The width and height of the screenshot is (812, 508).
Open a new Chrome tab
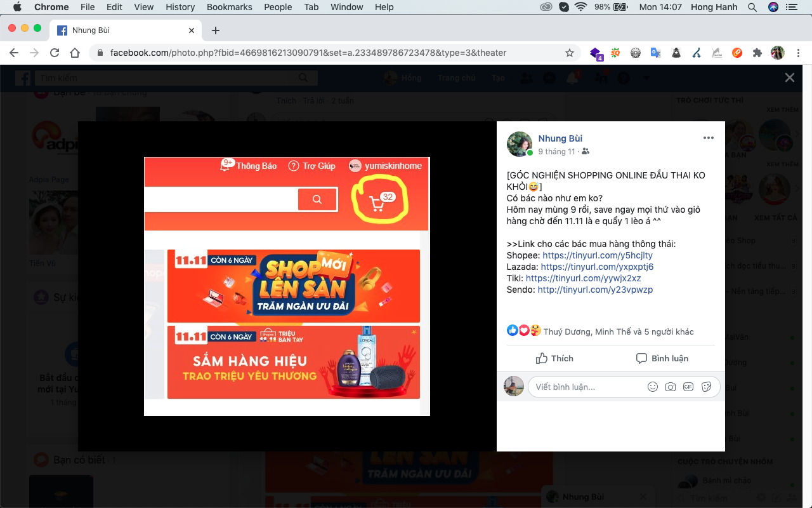(216, 30)
